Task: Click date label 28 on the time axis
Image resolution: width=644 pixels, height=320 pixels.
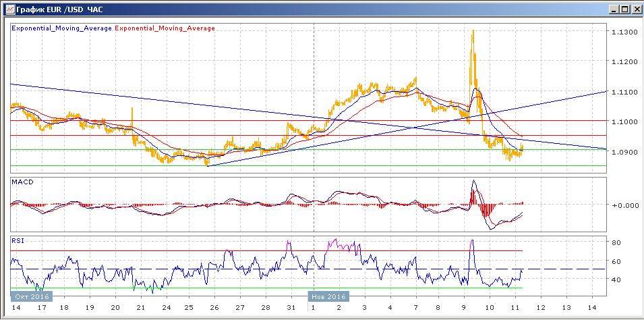Action: point(266,308)
